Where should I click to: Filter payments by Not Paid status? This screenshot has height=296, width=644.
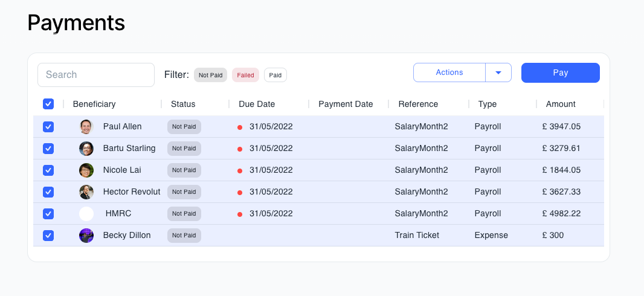pos(211,76)
